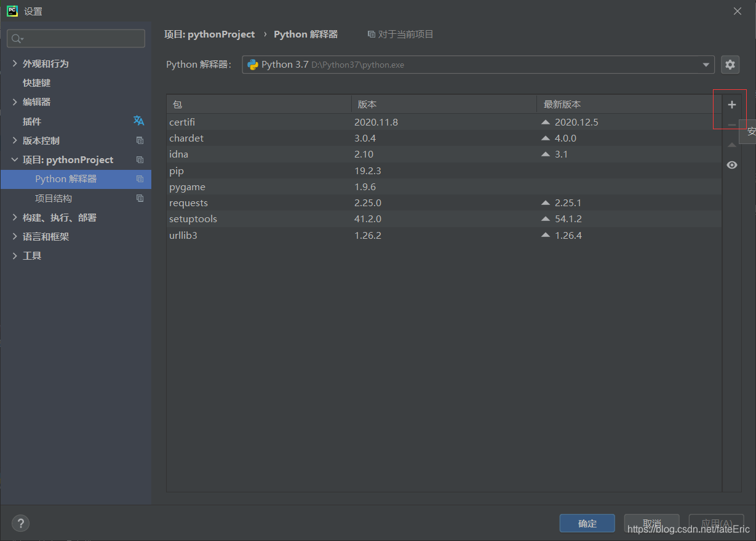Click latest version 54.1.2 cell
The width and height of the screenshot is (756, 541).
[x=568, y=218]
